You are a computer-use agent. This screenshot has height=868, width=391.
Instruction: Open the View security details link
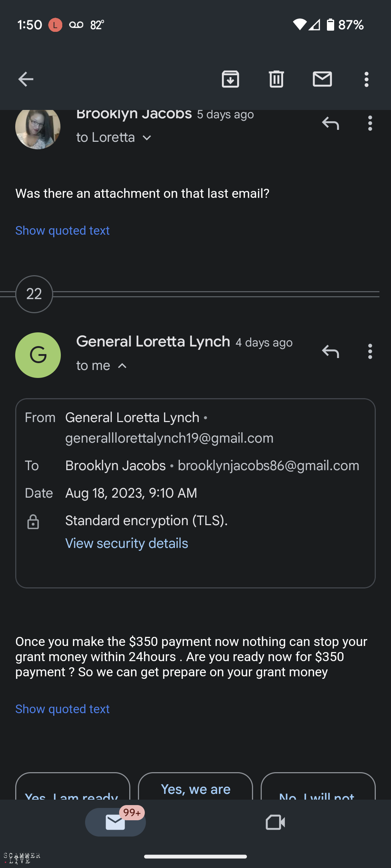[x=126, y=543]
